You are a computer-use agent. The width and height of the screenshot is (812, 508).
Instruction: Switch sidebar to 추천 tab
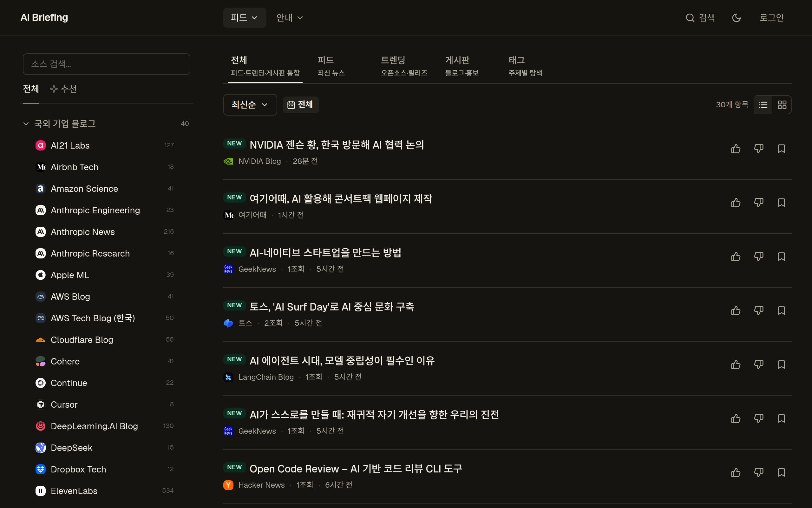click(63, 89)
